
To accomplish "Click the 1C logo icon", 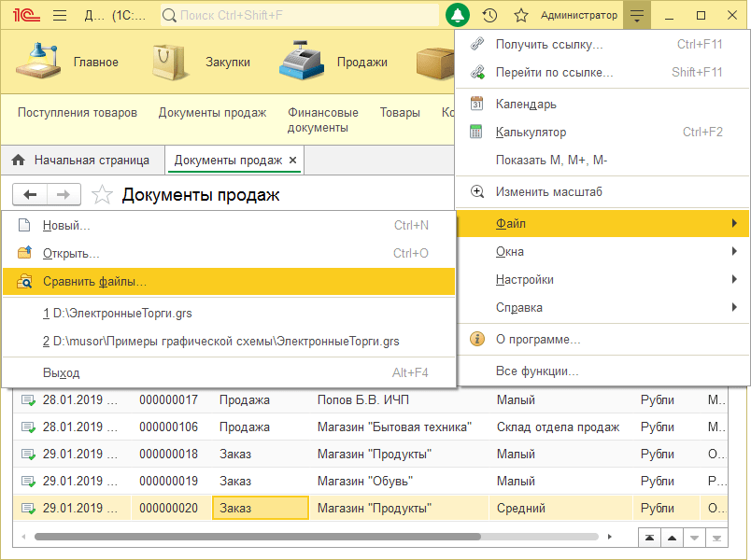I will click(x=26, y=15).
